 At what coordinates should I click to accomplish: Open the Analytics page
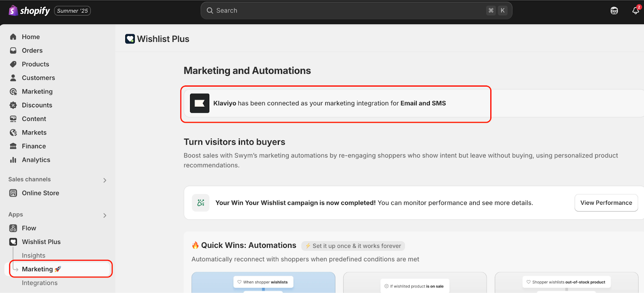click(x=36, y=160)
